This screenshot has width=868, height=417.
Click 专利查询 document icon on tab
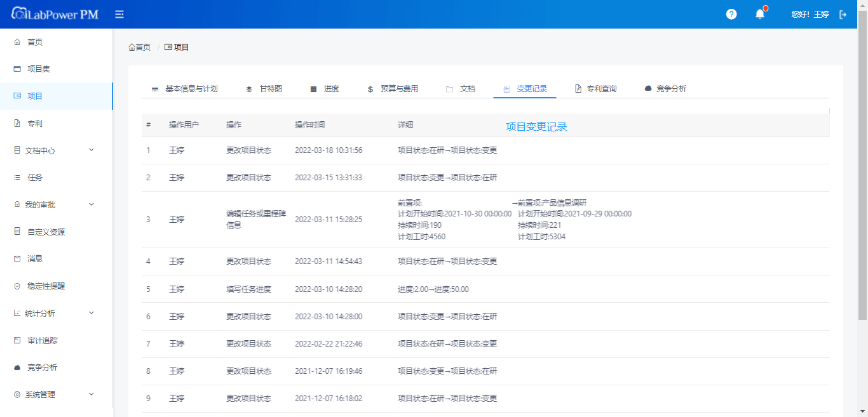(x=578, y=89)
